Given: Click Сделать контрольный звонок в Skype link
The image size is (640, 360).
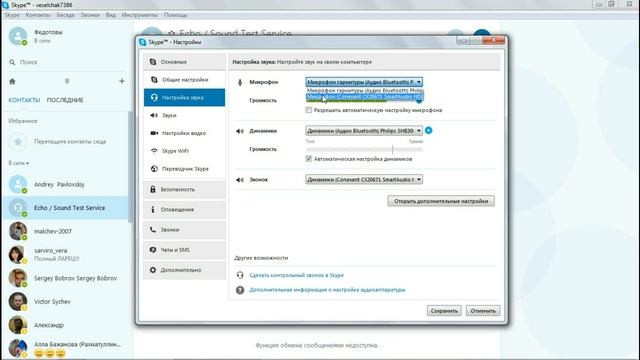Looking at the screenshot, I should pos(297,275).
